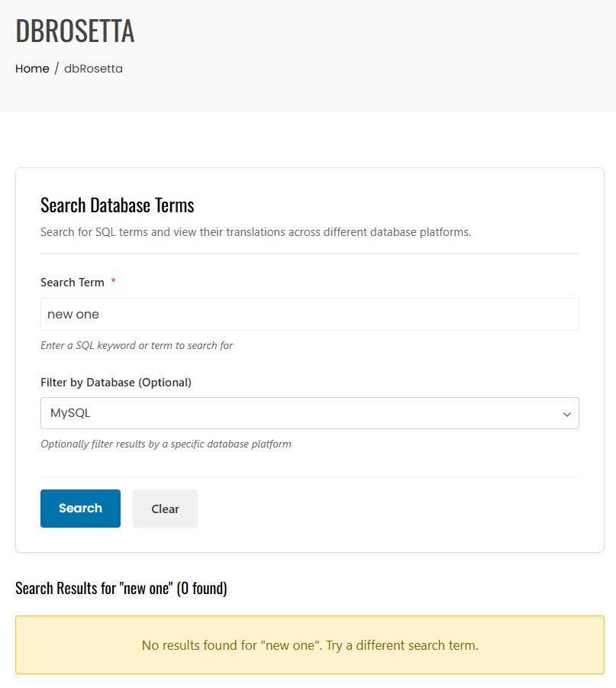Viewport: 616px width, 688px height.
Task: Click the Search Term field label
Action: pos(73,283)
